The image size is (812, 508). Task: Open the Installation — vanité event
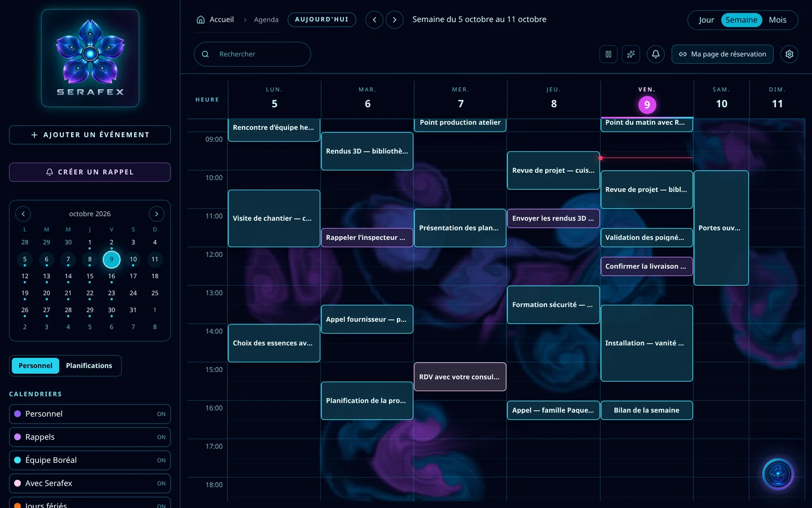pyautogui.click(x=647, y=343)
